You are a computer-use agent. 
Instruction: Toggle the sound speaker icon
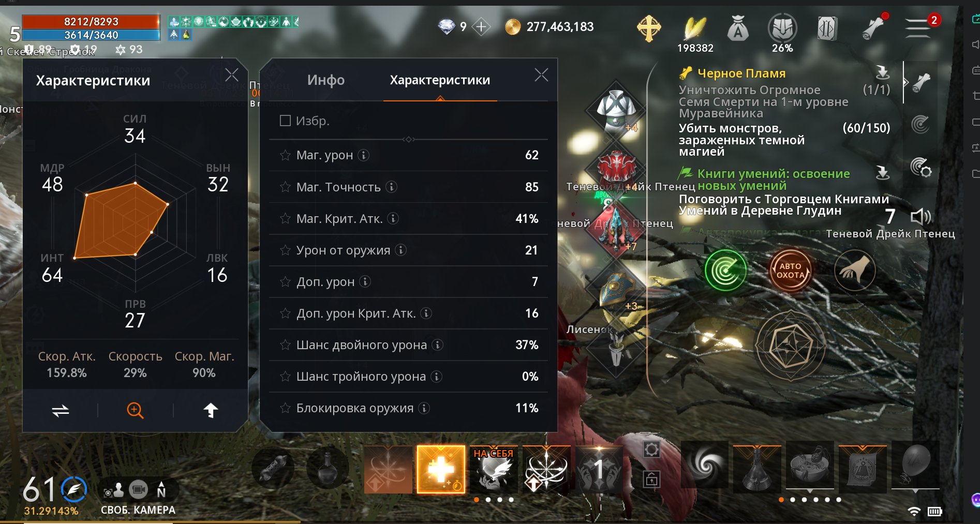920,216
